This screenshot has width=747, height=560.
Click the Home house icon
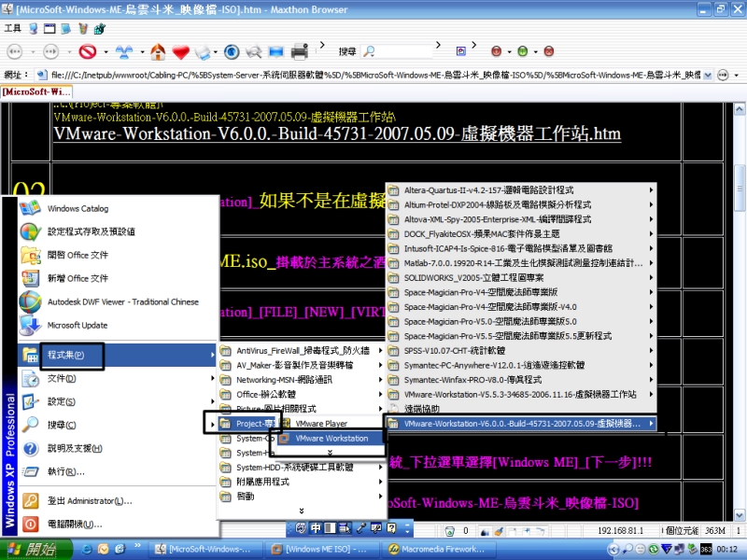(x=158, y=51)
